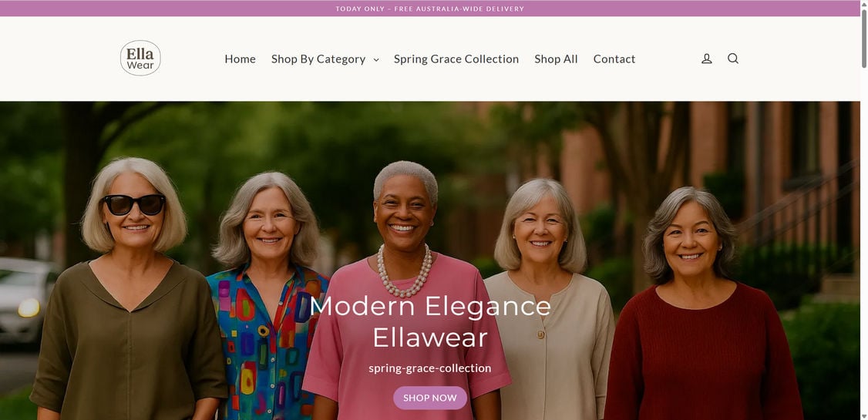868x420 pixels.
Task: Click the Modern Elegance Ellawear heading
Action: click(x=430, y=321)
